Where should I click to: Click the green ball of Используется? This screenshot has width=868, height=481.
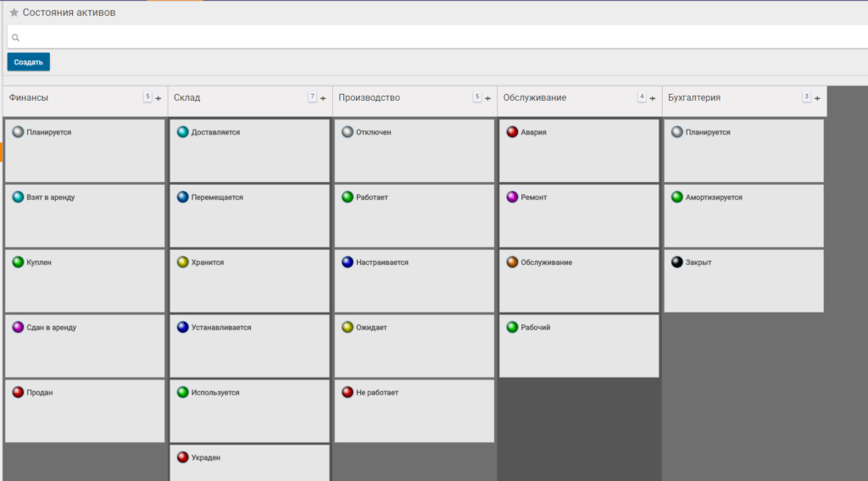click(183, 392)
